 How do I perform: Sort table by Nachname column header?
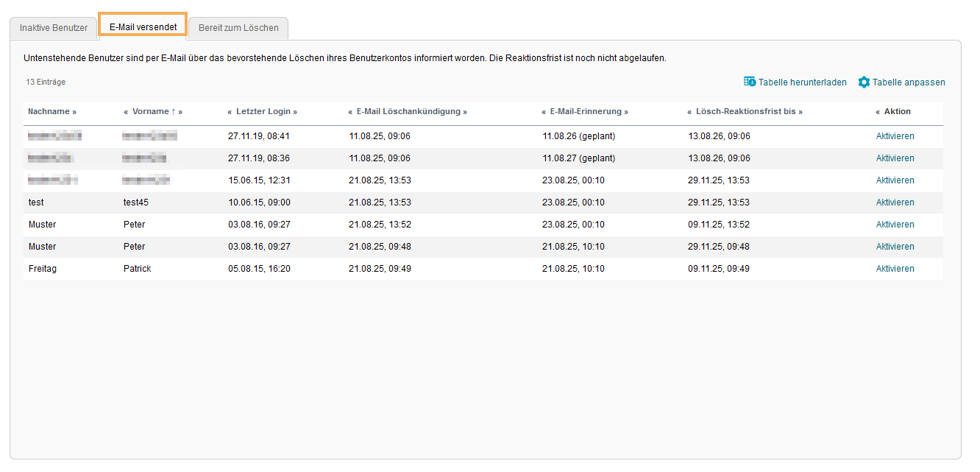[49, 112]
